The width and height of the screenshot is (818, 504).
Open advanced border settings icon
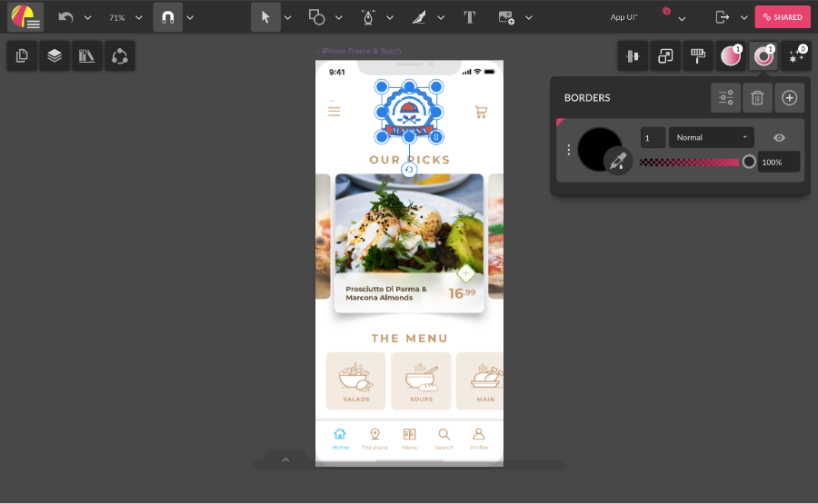725,98
